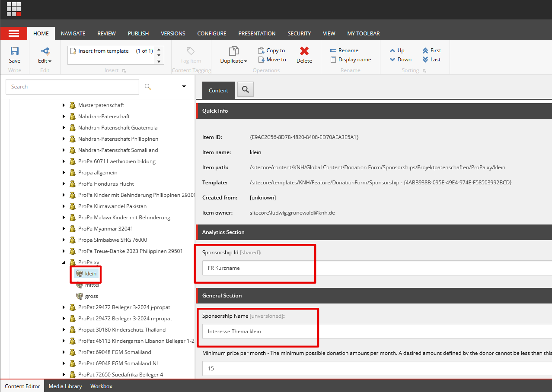Collapse the General Section header
Image resolution: width=552 pixels, height=392 pixels.
pyautogui.click(x=374, y=296)
